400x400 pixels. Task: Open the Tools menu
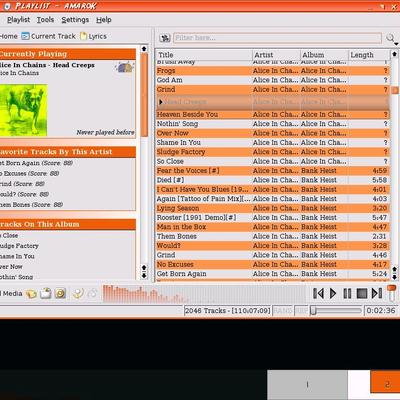45,20
